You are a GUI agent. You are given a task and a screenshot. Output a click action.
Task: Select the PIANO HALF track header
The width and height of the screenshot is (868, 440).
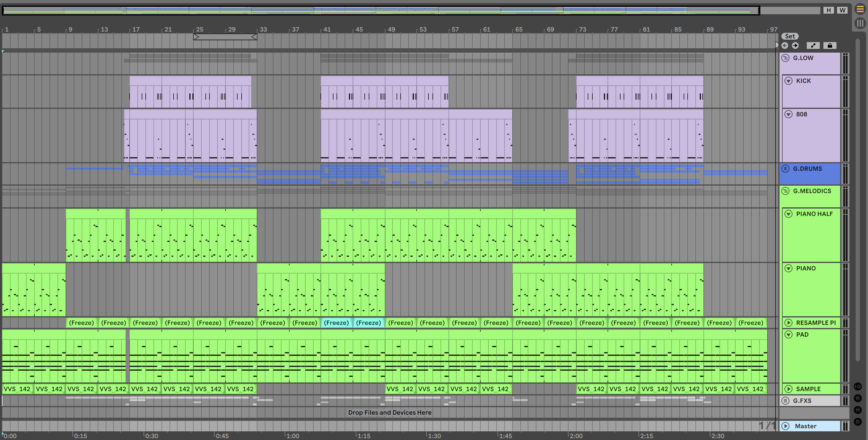814,214
